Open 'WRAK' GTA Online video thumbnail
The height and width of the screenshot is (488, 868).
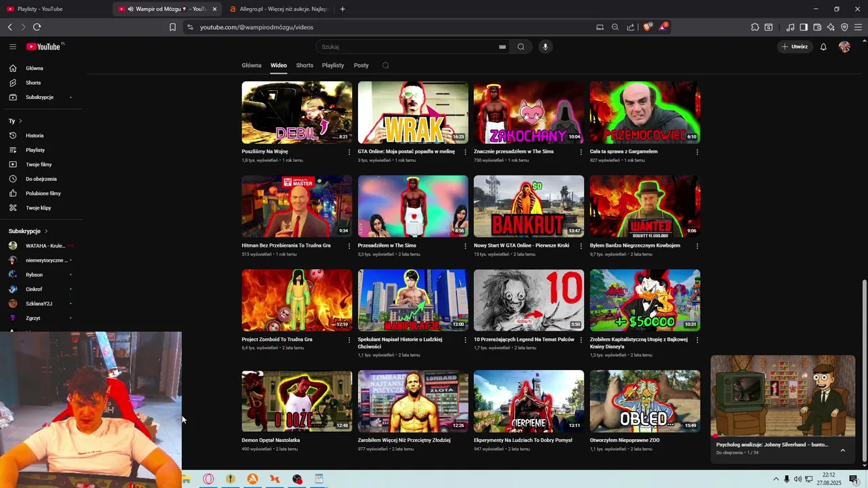(x=413, y=113)
